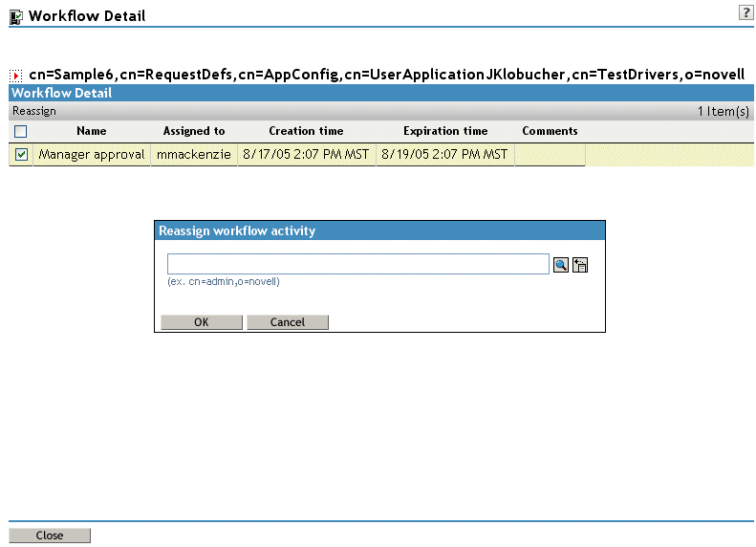
Task: Focus the reassign user DN input field
Action: tap(358, 264)
